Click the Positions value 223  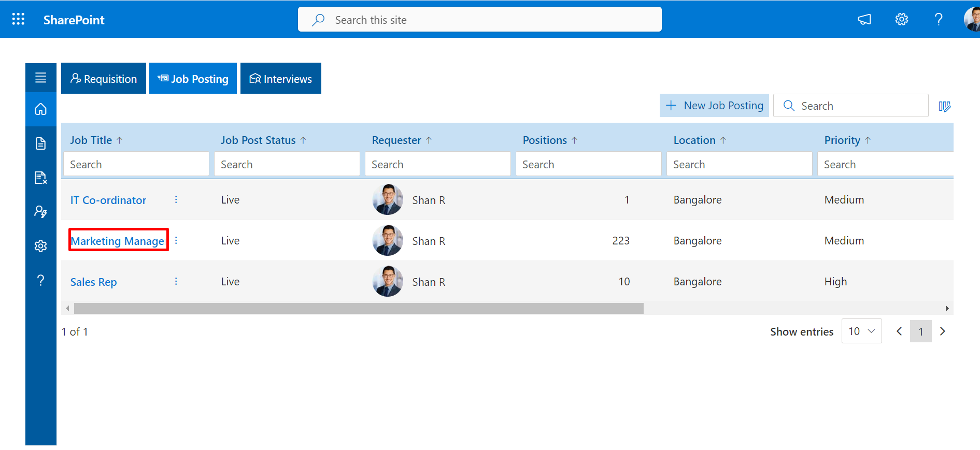[621, 241]
